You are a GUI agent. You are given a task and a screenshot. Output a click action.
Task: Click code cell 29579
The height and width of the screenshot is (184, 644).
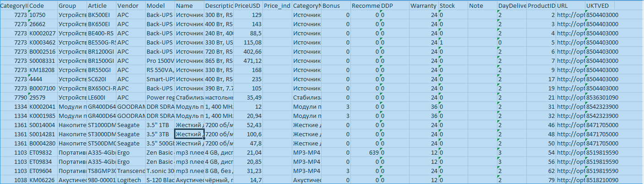click(43, 98)
